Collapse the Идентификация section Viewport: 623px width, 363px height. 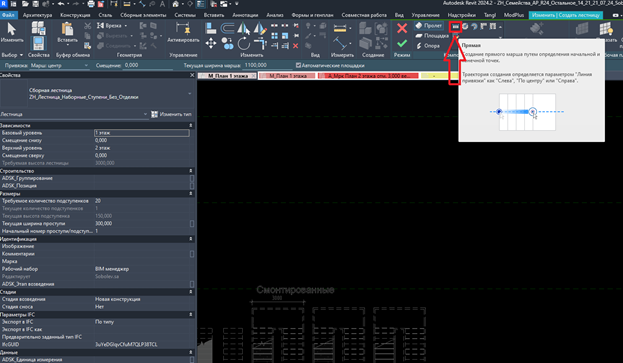click(191, 239)
